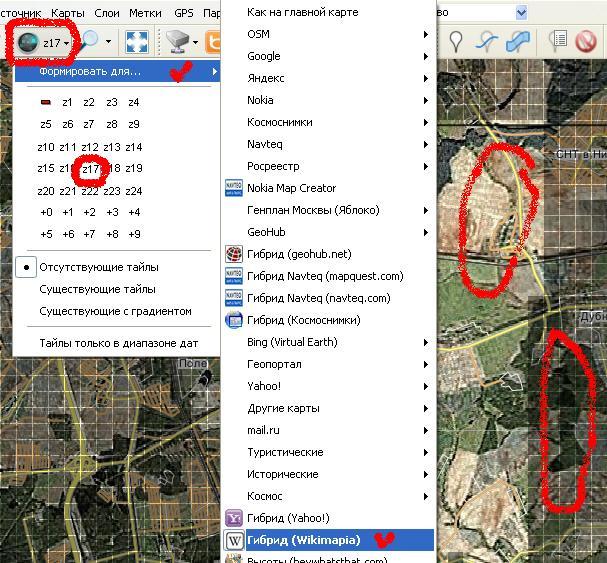The image size is (607, 563).
Task: Click the Nokia Map Creator Navteq icon
Action: pyautogui.click(x=234, y=188)
